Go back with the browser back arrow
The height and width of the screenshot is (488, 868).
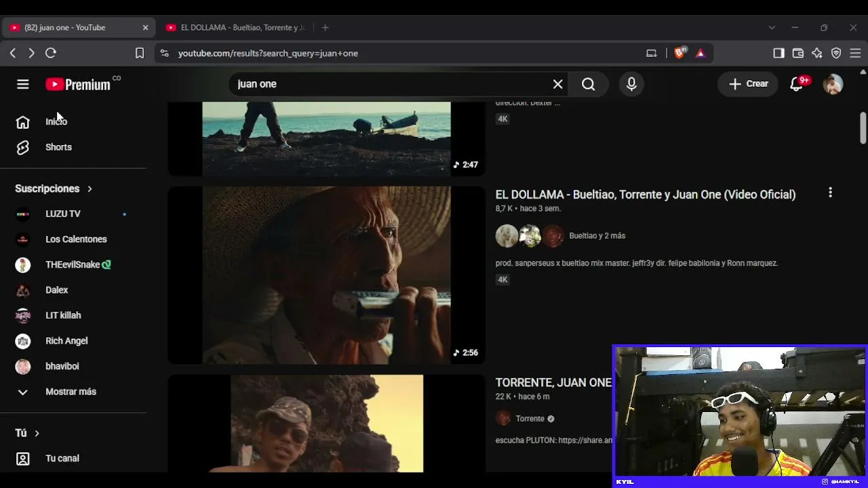[13, 53]
